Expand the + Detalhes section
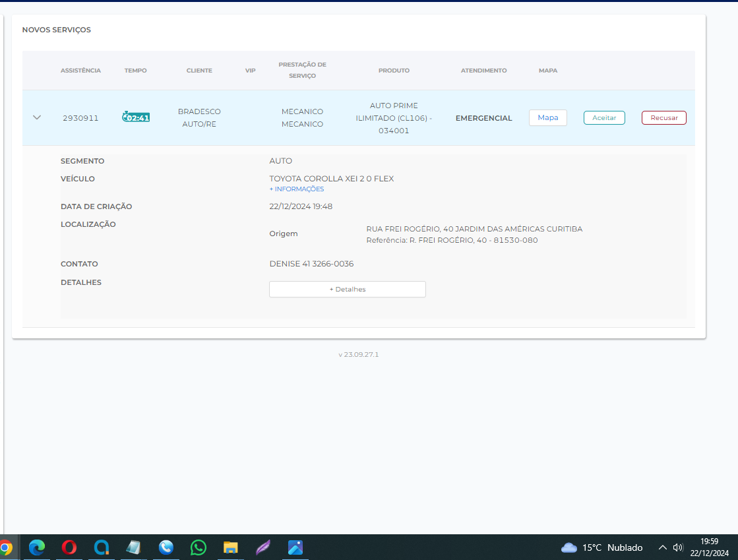Screen dimensions: 738x560 (x=347, y=289)
